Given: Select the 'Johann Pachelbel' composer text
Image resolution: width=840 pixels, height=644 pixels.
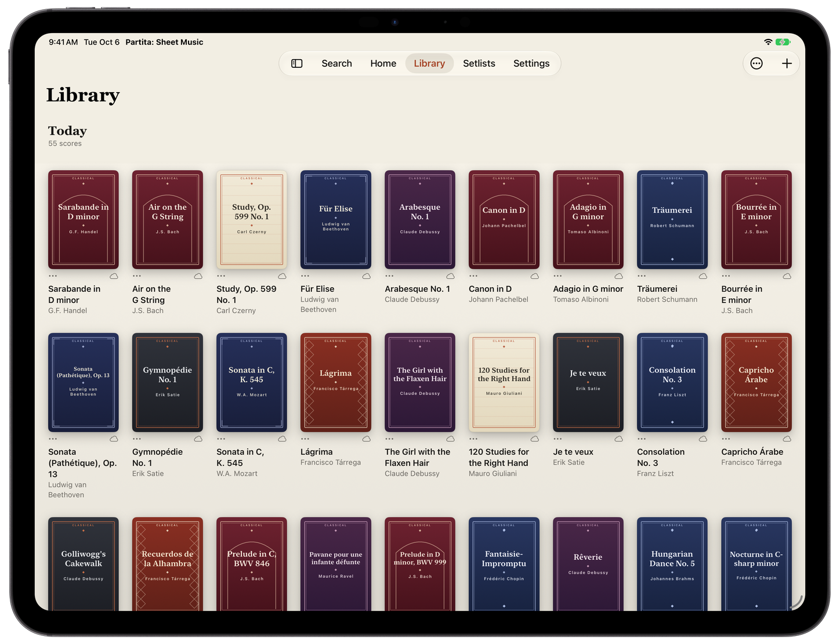Looking at the screenshot, I should (x=498, y=299).
